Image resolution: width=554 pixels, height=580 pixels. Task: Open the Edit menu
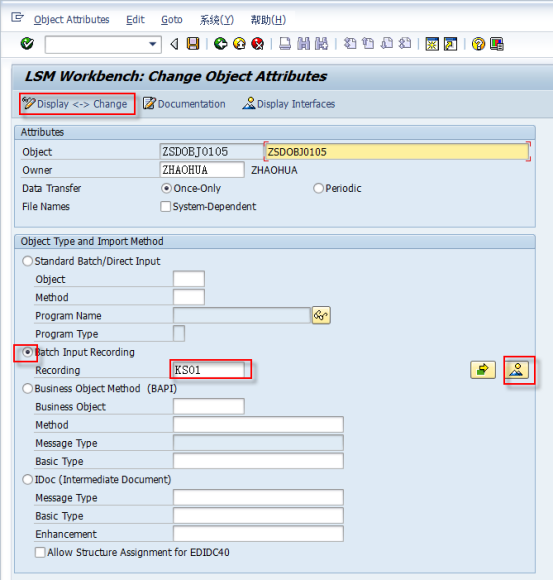pos(135,20)
